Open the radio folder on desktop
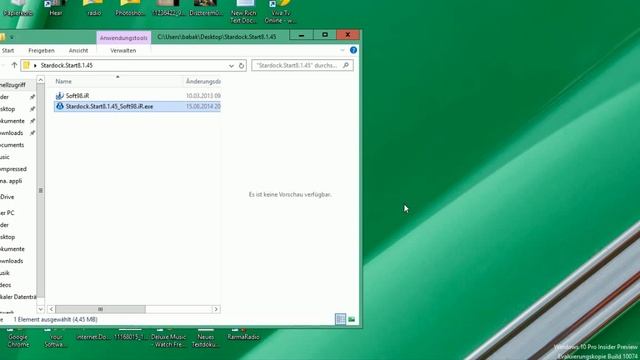 click(x=94, y=8)
